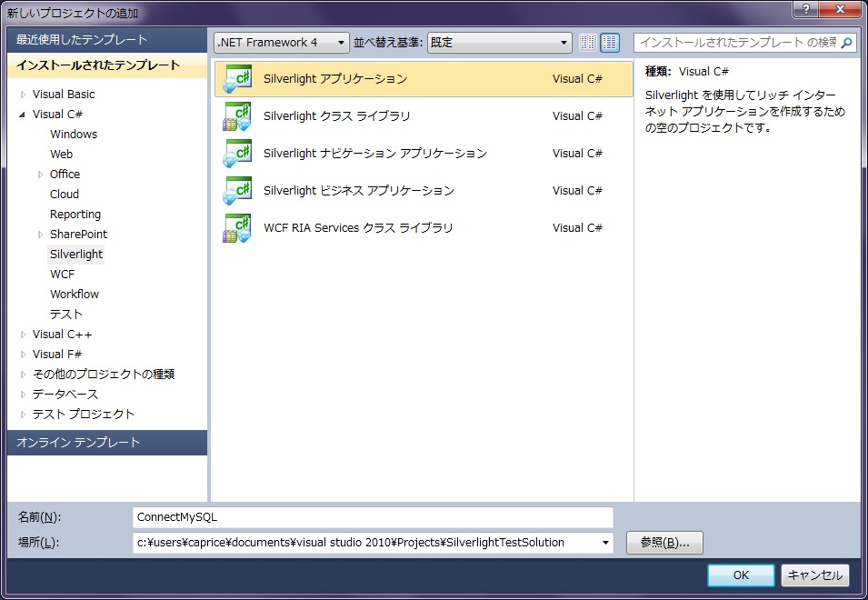Open the 場所 location dropdown arrow
868x600 pixels.
pos(605,543)
